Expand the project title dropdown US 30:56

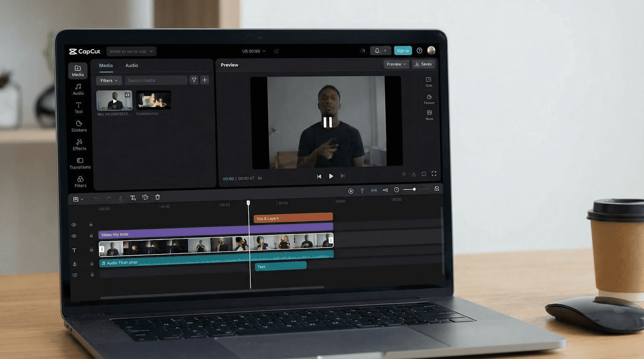254,51
